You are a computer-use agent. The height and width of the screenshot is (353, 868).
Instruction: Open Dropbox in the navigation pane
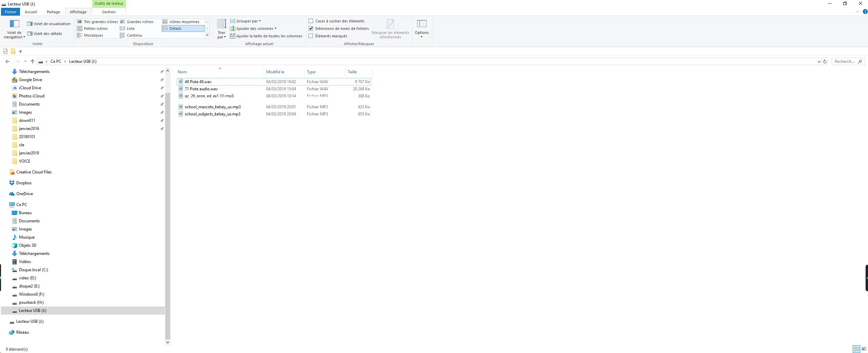point(24,183)
